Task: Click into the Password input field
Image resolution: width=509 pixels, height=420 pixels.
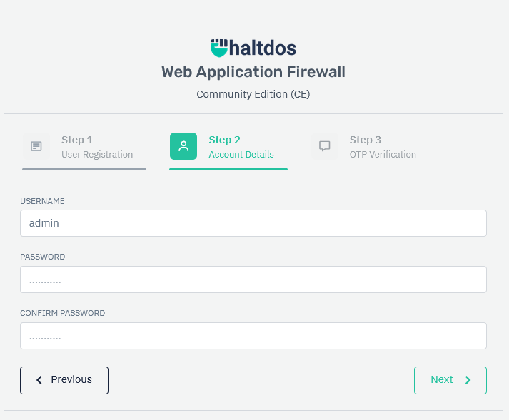Action: tap(253, 280)
